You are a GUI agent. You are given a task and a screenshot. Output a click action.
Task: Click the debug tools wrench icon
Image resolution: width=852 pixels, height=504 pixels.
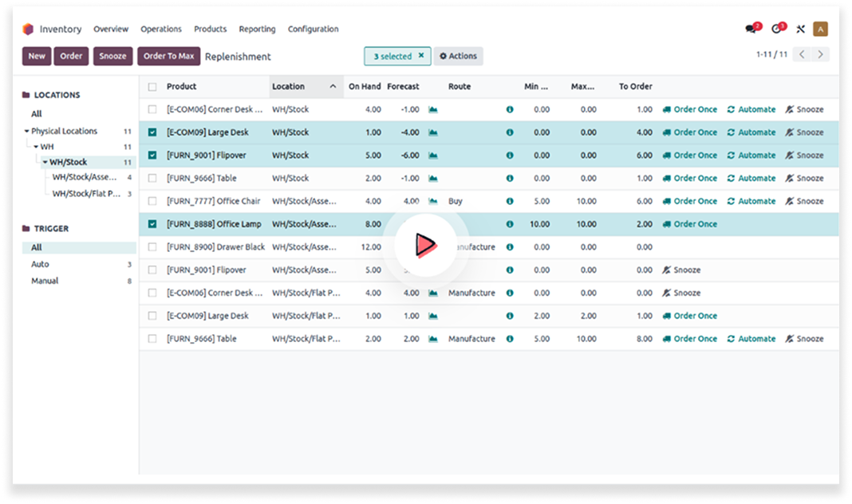[x=800, y=30]
